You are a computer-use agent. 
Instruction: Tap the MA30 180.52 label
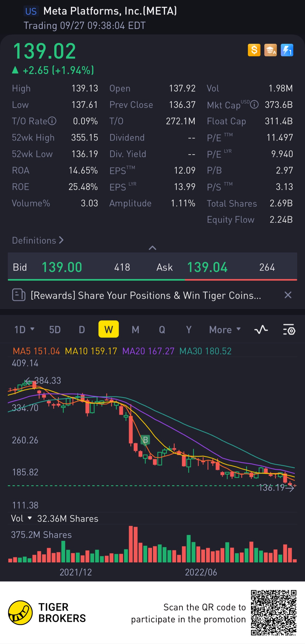click(x=206, y=351)
